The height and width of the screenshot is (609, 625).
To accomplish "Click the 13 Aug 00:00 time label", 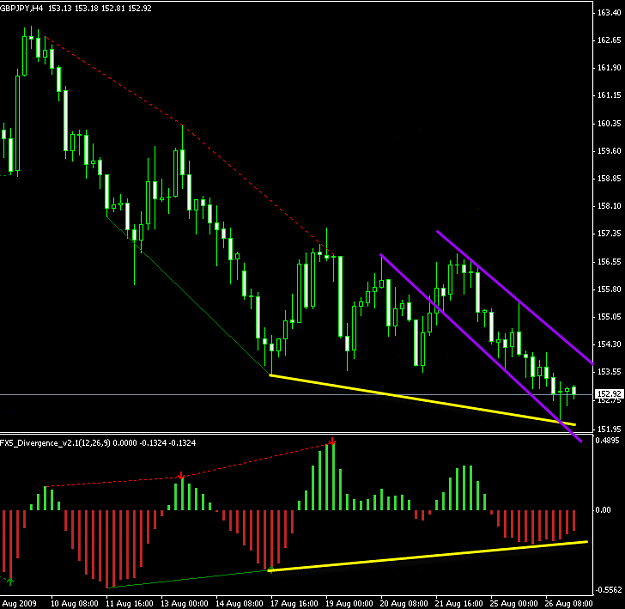I will [x=184, y=603].
